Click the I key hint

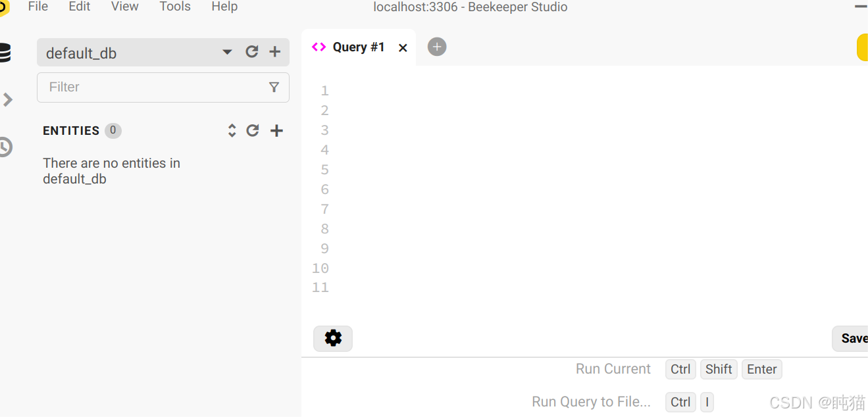(x=707, y=403)
